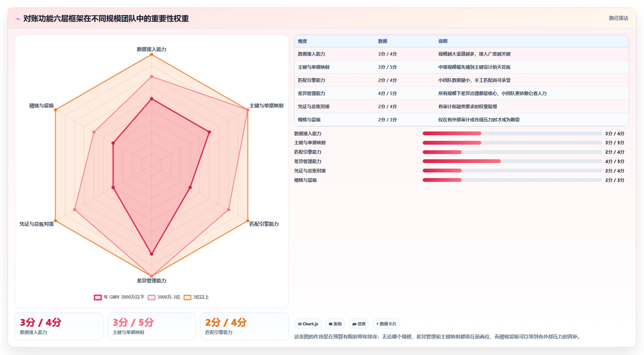Click the 2分 / 3分 value in the table
The width and height of the screenshot is (644, 355).
pyautogui.click(x=387, y=120)
